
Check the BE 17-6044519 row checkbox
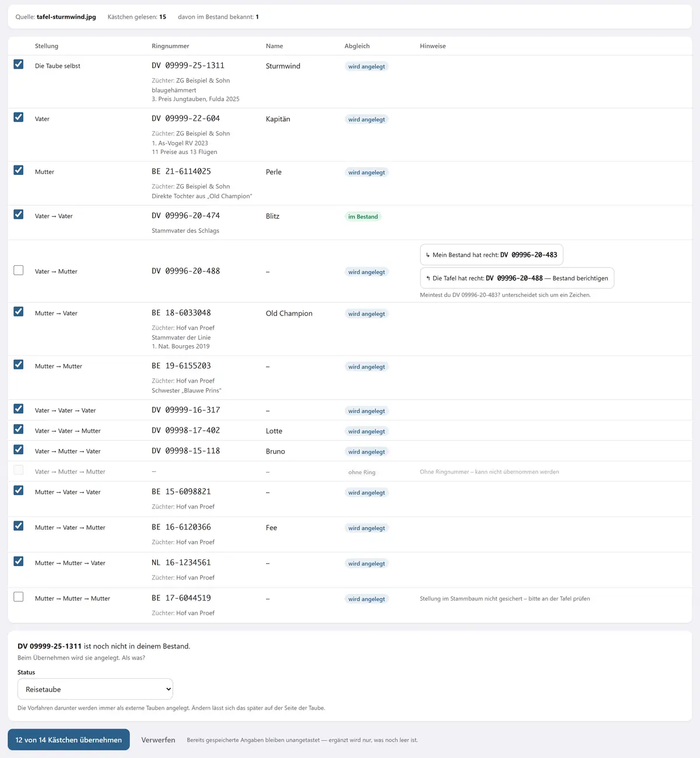point(19,597)
